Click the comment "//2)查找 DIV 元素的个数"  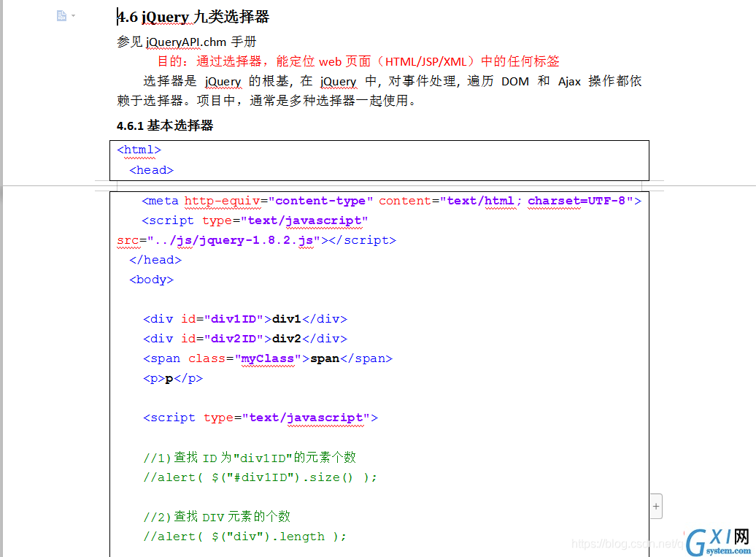coord(217,517)
